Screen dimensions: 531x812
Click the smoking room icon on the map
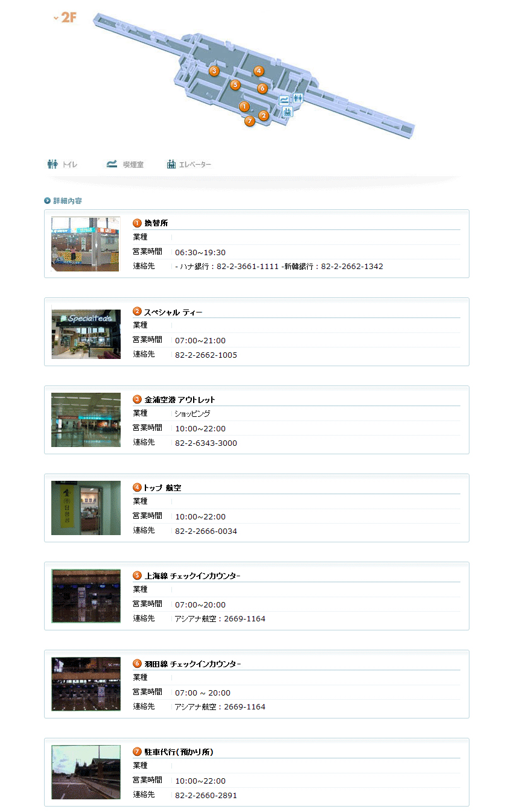[x=284, y=101]
